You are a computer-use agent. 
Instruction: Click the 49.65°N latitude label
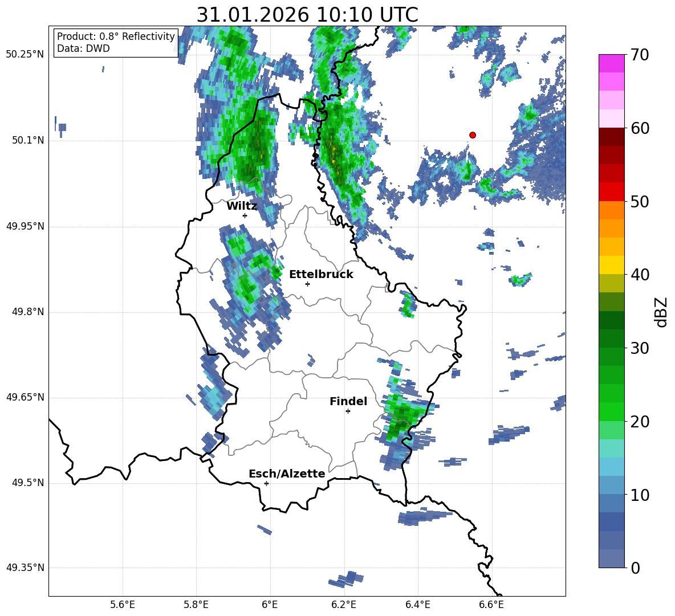click(25, 397)
